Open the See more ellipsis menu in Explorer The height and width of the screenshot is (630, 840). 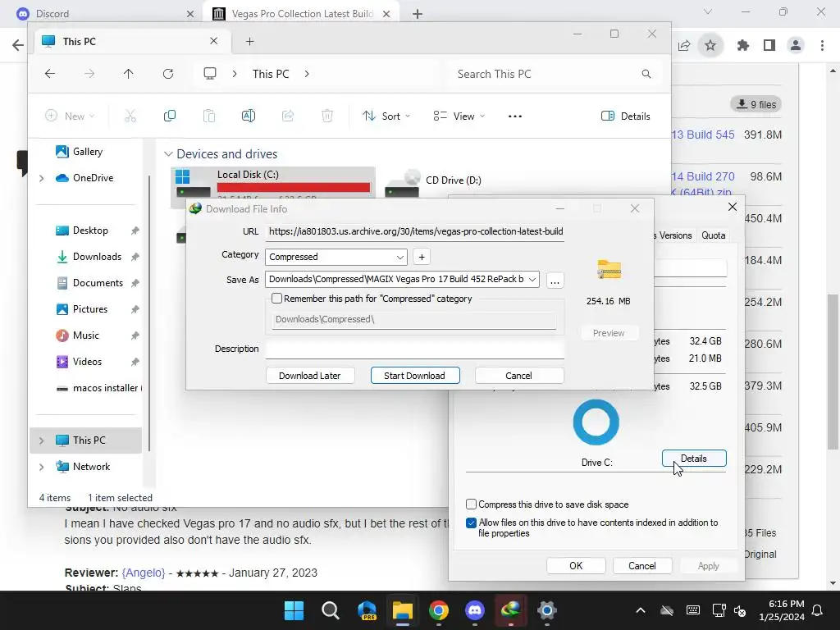point(515,116)
